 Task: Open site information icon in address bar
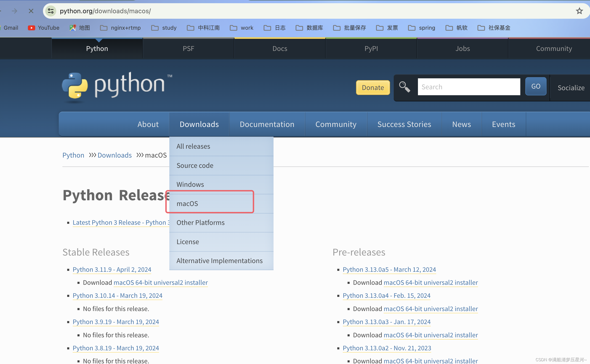[x=51, y=11]
